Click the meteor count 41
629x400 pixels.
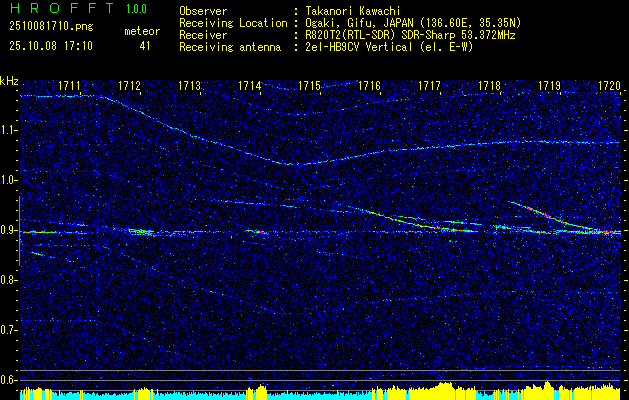click(x=145, y=46)
